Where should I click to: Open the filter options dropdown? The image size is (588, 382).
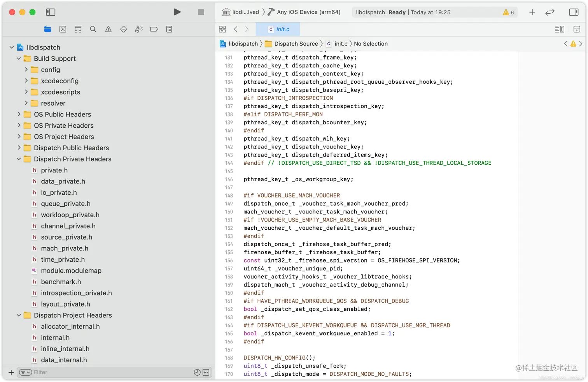[x=25, y=373]
